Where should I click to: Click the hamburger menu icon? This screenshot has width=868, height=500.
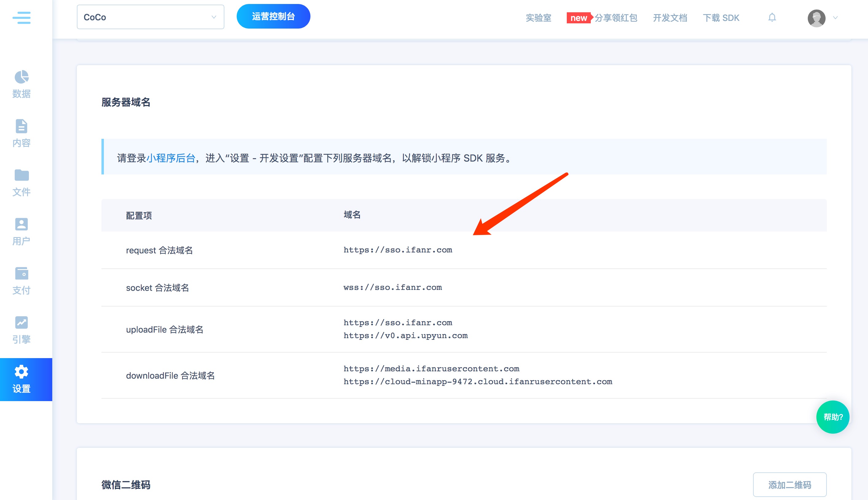(21, 17)
